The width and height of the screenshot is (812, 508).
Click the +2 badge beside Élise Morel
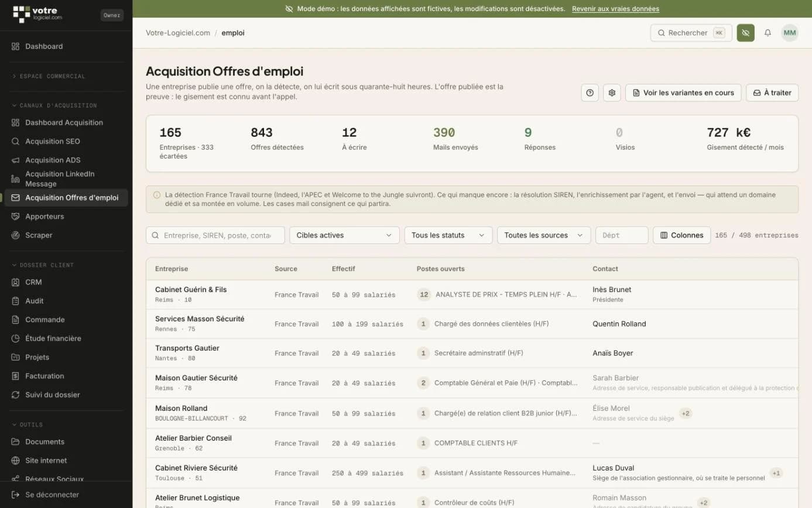coord(686,413)
